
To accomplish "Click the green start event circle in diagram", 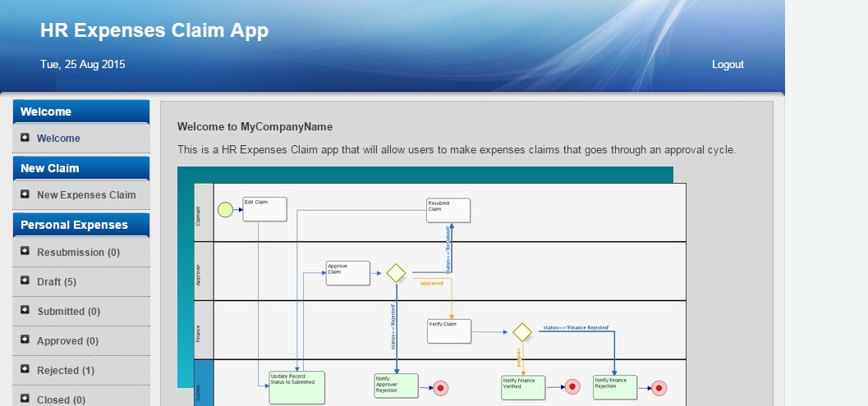I will point(225,210).
